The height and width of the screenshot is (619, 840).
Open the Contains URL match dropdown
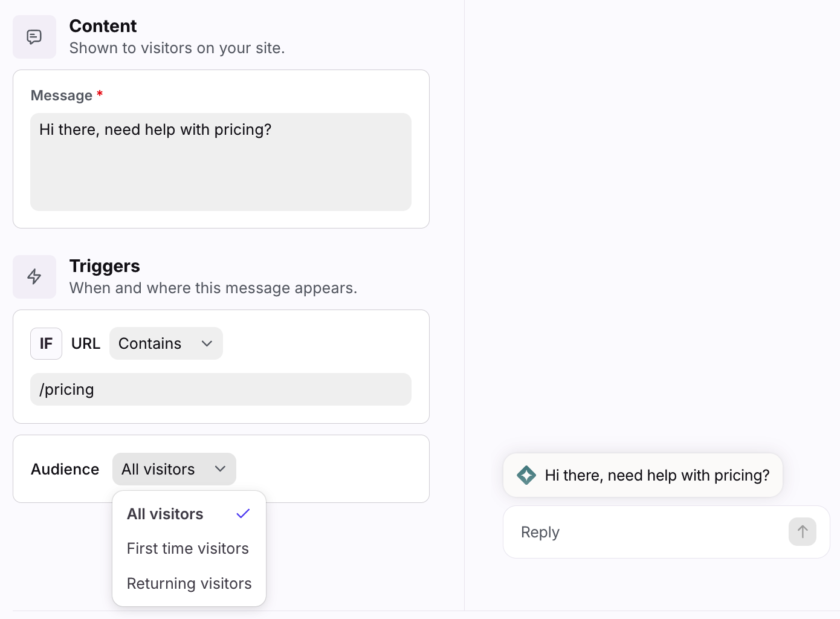pyautogui.click(x=166, y=343)
